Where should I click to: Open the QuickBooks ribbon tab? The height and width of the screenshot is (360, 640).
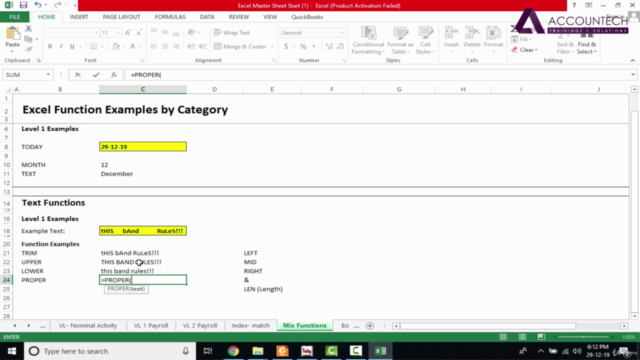[x=307, y=17]
